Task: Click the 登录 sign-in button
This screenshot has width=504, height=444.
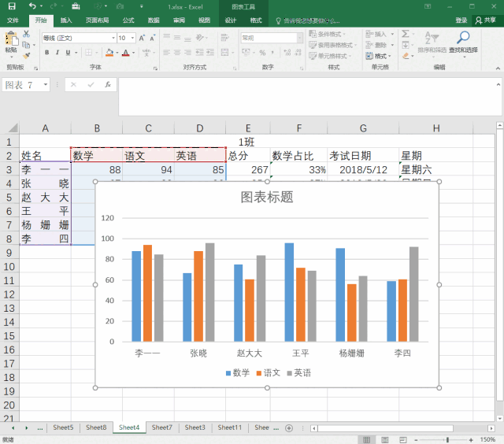Action: point(461,20)
